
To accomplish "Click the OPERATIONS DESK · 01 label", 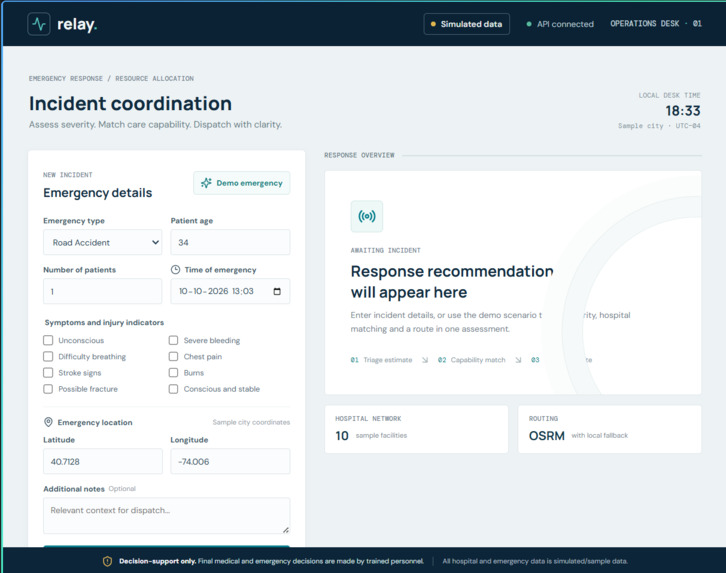I will point(656,24).
